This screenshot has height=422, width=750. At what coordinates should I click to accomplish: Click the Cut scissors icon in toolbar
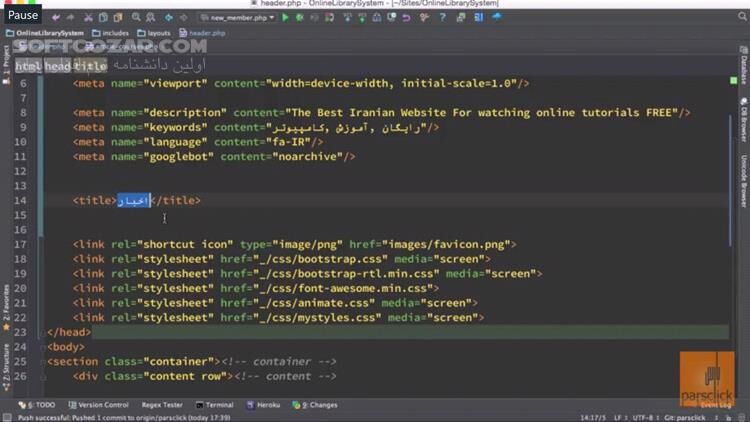[x=88, y=17]
